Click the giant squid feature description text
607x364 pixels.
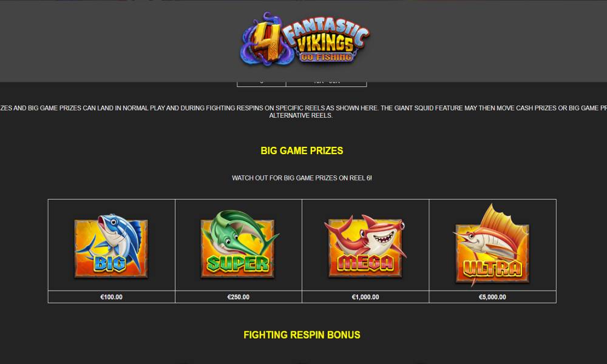pyautogui.click(x=493, y=108)
